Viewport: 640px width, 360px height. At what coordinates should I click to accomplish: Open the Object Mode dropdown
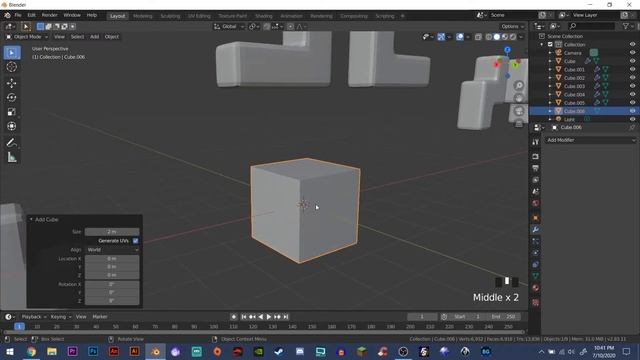tap(27, 37)
